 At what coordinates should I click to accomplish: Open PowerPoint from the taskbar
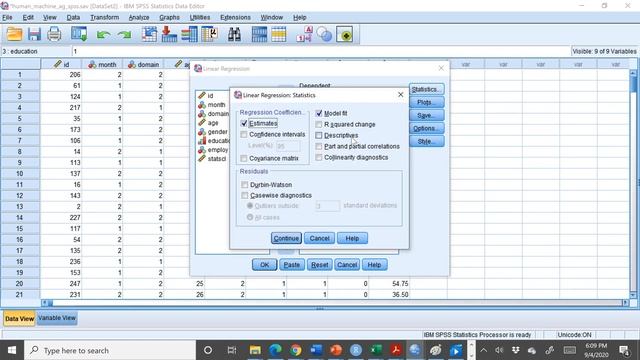336,350
